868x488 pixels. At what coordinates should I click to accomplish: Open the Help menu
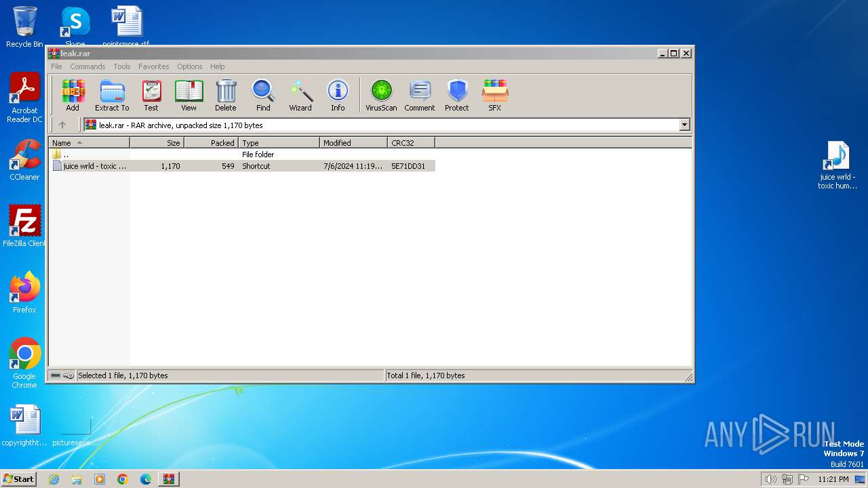pos(217,66)
